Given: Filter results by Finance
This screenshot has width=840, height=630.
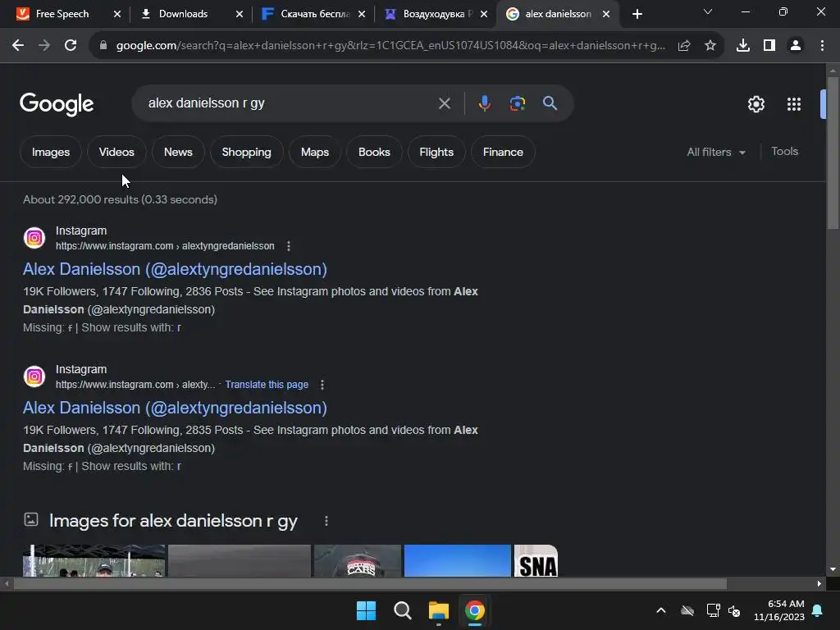Looking at the screenshot, I should click(503, 152).
